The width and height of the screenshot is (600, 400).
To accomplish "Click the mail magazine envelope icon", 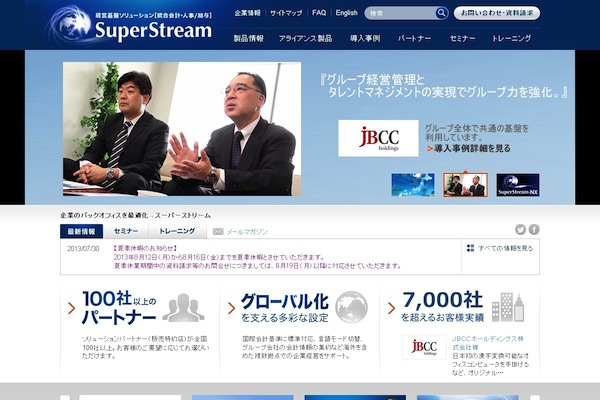I will 218,232.
